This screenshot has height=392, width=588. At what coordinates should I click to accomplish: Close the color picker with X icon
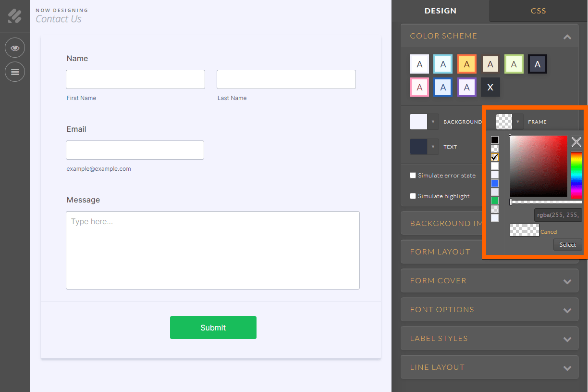(x=576, y=142)
